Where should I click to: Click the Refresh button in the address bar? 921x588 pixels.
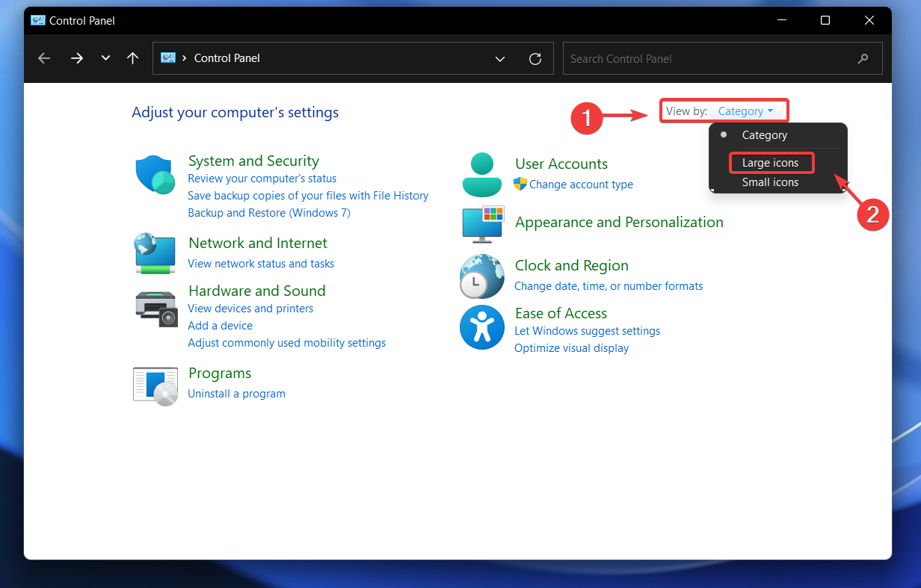click(x=535, y=58)
